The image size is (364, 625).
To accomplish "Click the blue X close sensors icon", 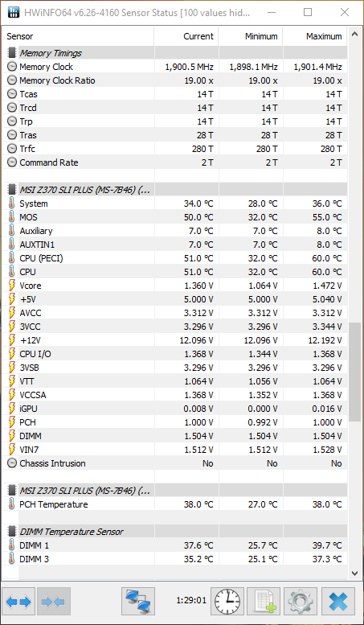I will [337, 601].
